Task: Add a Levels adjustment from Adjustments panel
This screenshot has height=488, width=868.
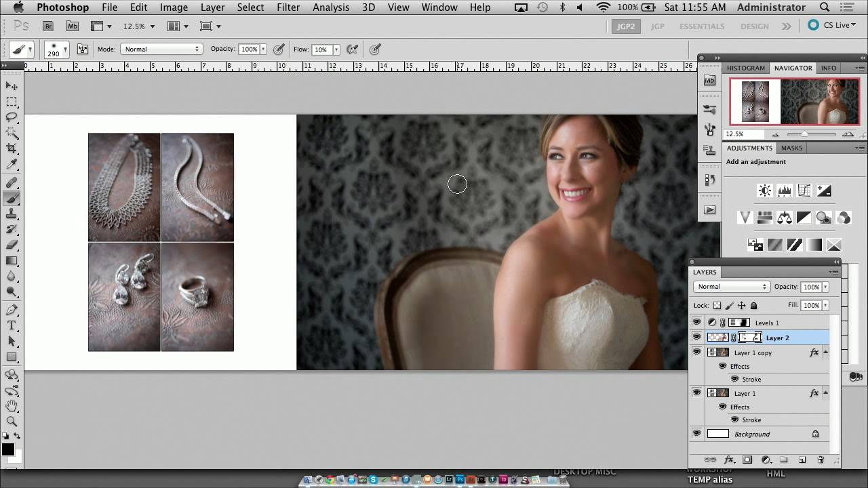Action: coord(785,190)
